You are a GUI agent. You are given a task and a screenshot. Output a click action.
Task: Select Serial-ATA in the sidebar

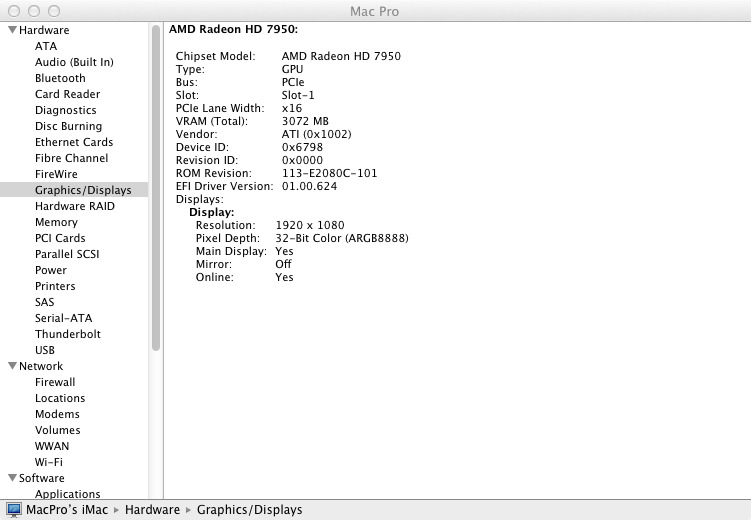pyautogui.click(x=64, y=318)
